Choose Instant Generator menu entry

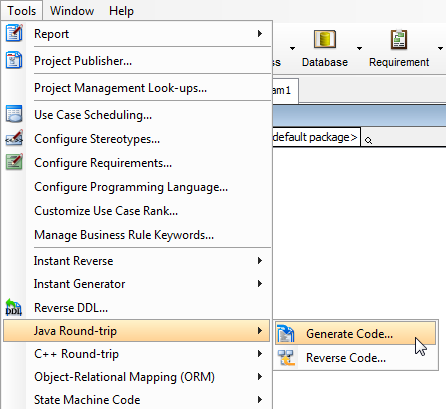(136, 284)
